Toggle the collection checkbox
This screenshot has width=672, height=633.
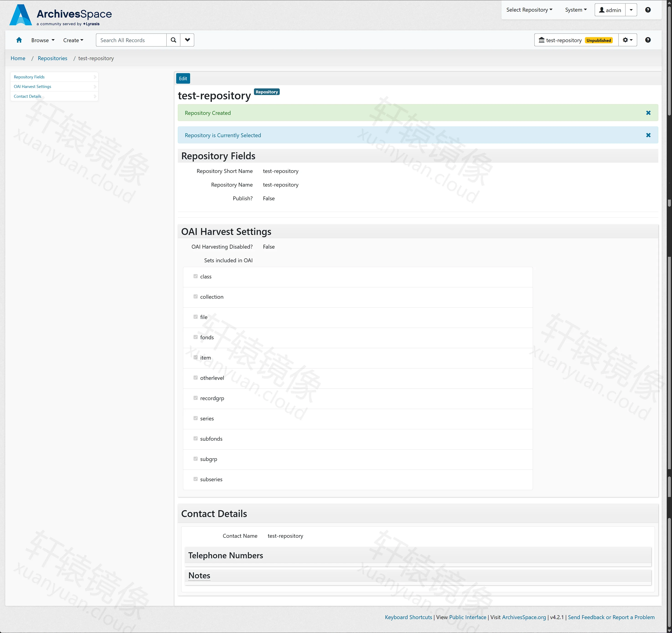click(x=195, y=297)
